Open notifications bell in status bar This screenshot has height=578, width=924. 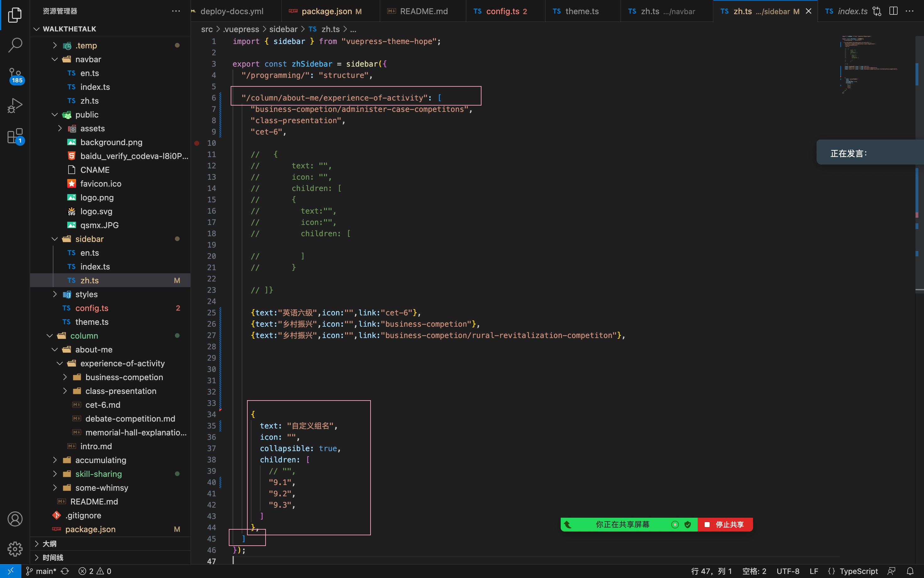(910, 571)
